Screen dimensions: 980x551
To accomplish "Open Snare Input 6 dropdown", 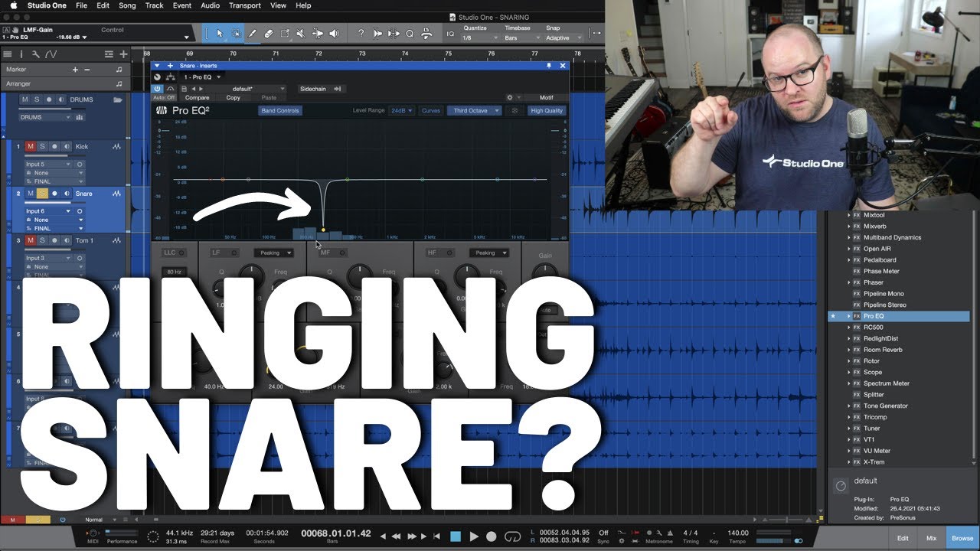I will pos(48,211).
